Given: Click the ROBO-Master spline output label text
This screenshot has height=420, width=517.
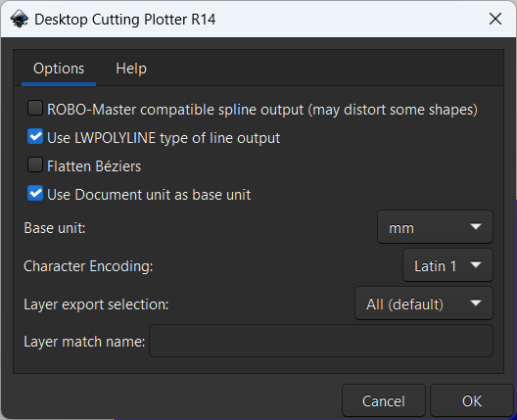Looking at the screenshot, I should [x=262, y=110].
